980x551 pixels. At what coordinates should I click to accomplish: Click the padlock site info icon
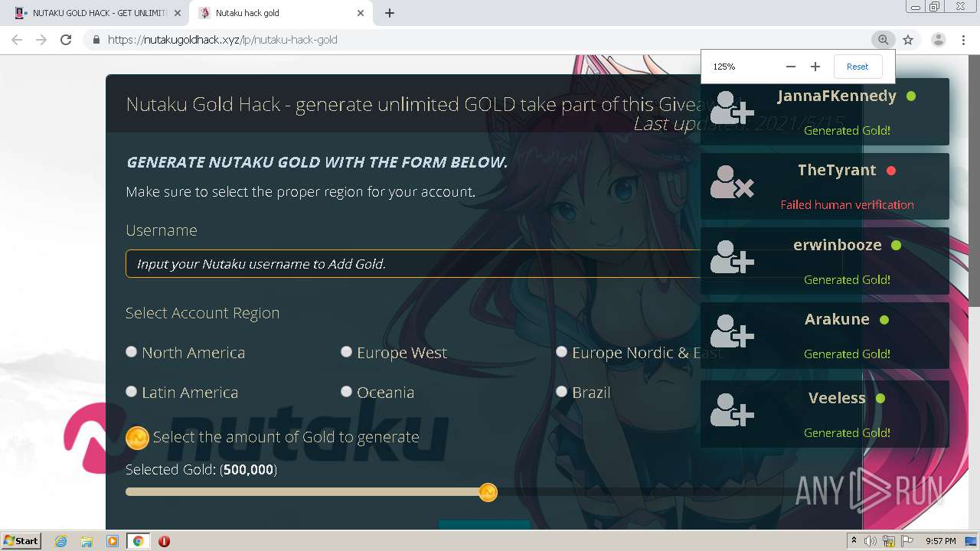pos(96,40)
